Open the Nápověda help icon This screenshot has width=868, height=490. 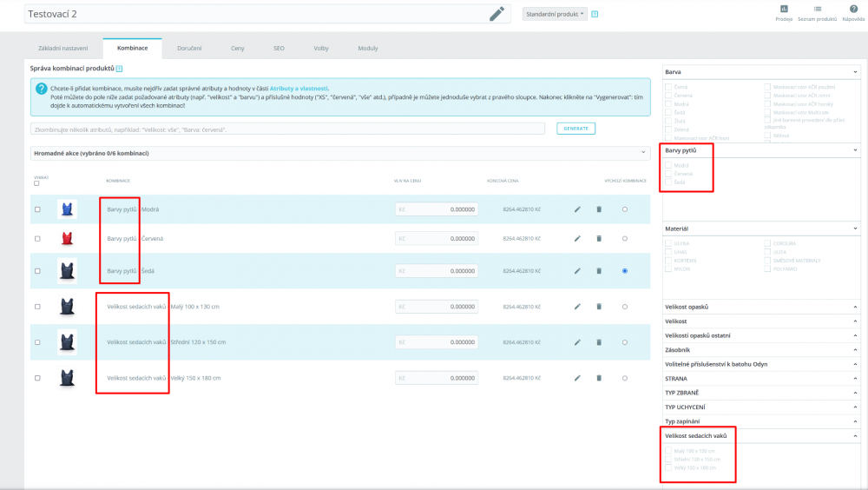(x=853, y=13)
